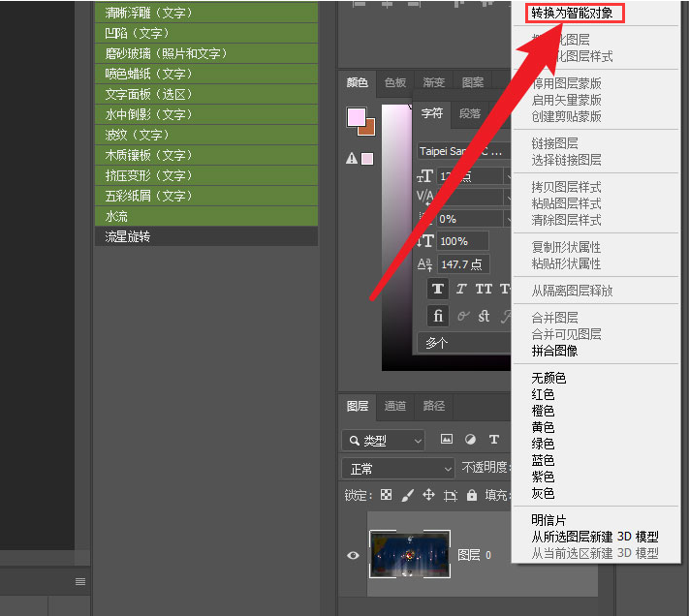Screen dimensions: 689x616
Task: Toggle the fi standard ligatures button
Action: (x=438, y=316)
